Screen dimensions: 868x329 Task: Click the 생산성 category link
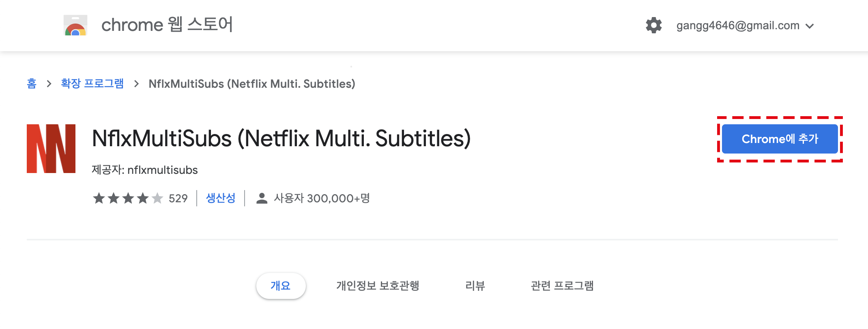point(221,198)
